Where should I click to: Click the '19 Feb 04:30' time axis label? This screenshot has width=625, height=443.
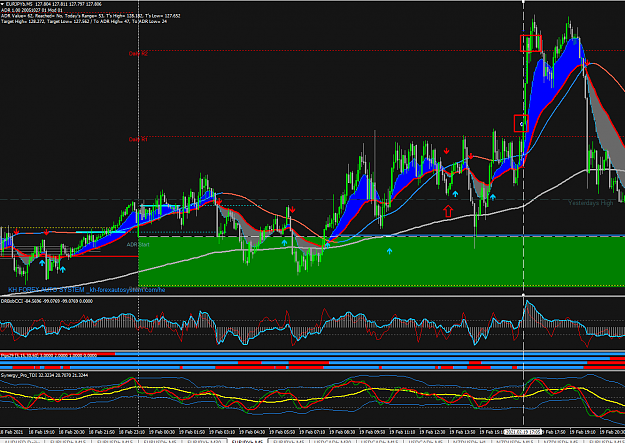coord(254,432)
